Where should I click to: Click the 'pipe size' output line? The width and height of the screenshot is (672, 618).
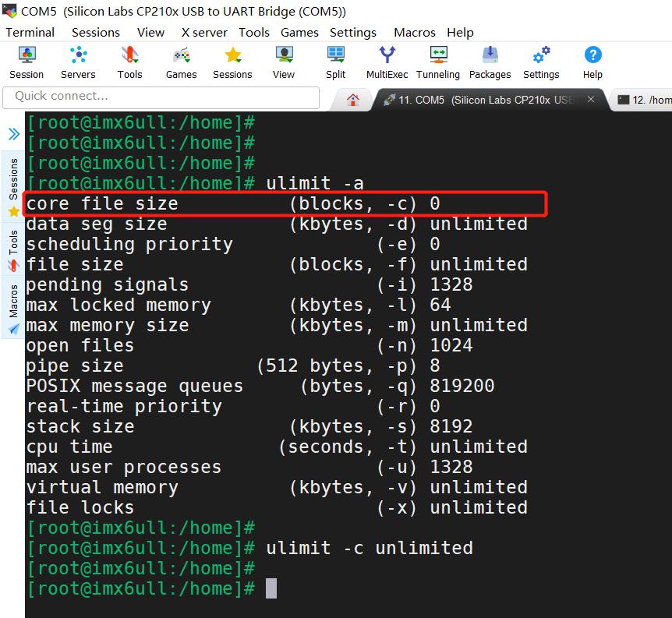pos(234,366)
